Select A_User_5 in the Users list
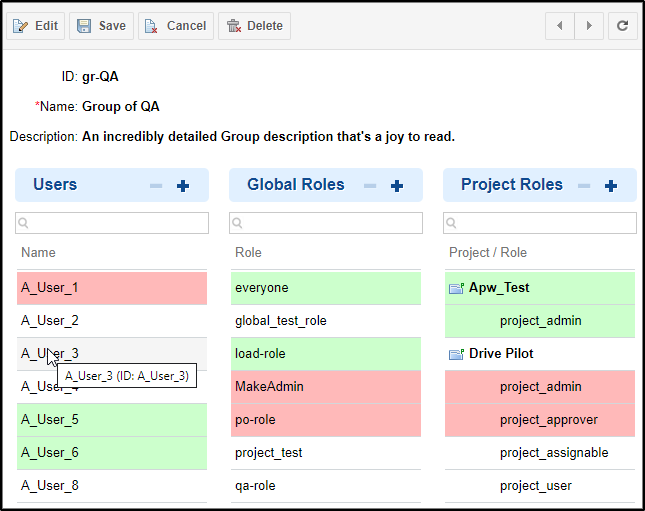This screenshot has height=511, width=645. (x=112, y=420)
